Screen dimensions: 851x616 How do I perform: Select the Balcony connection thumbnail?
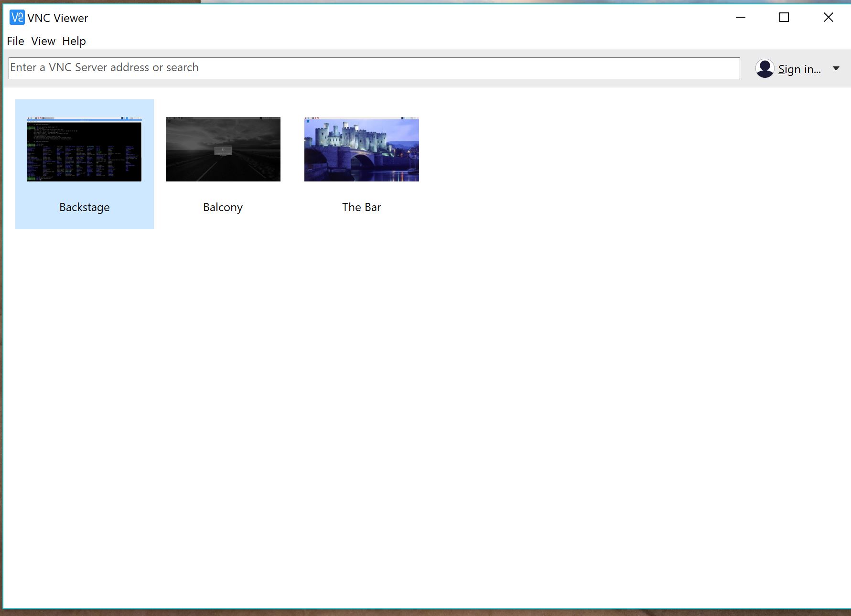point(223,149)
